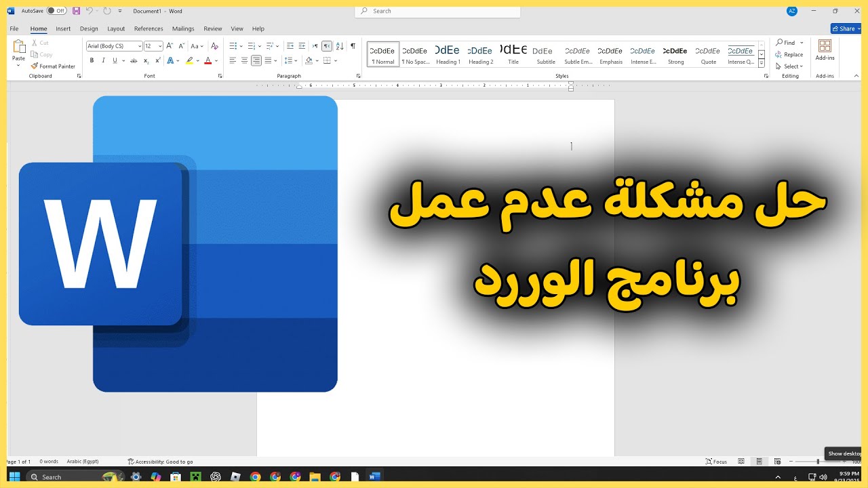Open the font name dropdown
The width and height of the screenshot is (868, 488).
140,46
